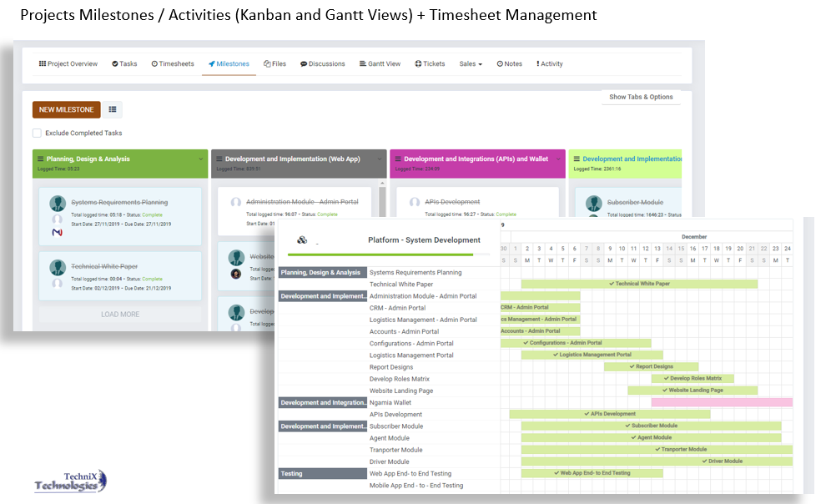Select the pink Ngamia Wallet Gantt bar
This screenshot has width=831, height=504.
[722, 402]
